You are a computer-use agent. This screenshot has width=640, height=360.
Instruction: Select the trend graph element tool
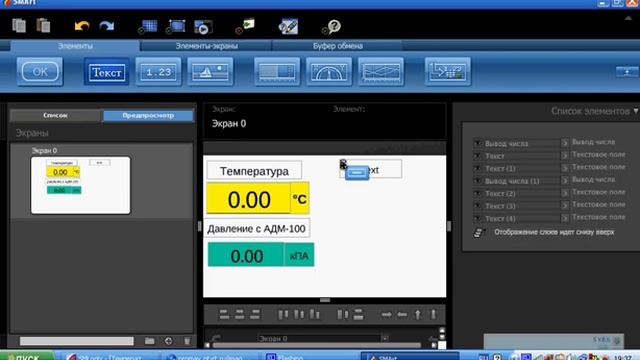[x=381, y=72]
